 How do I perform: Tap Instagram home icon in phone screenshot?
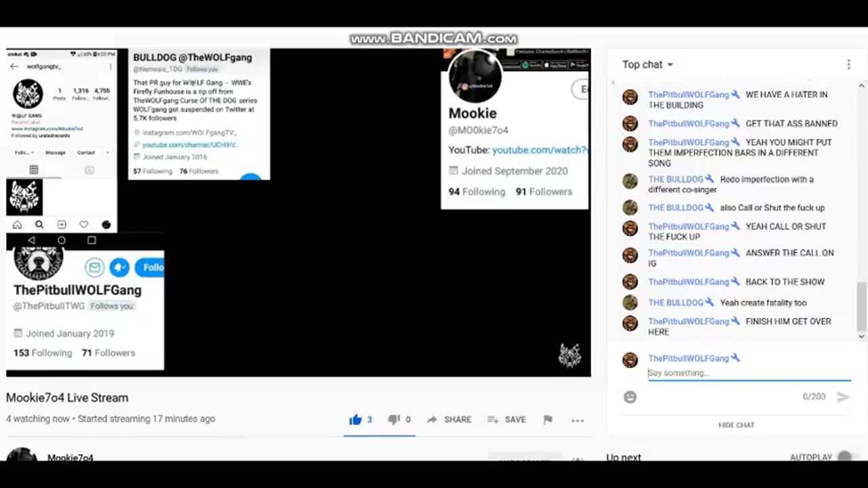(17, 225)
